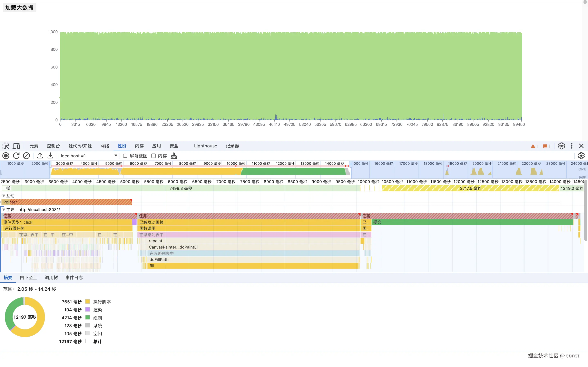Viewport: 588px width, 367px height.
Task: Click the download profile icon
Action: click(50, 156)
